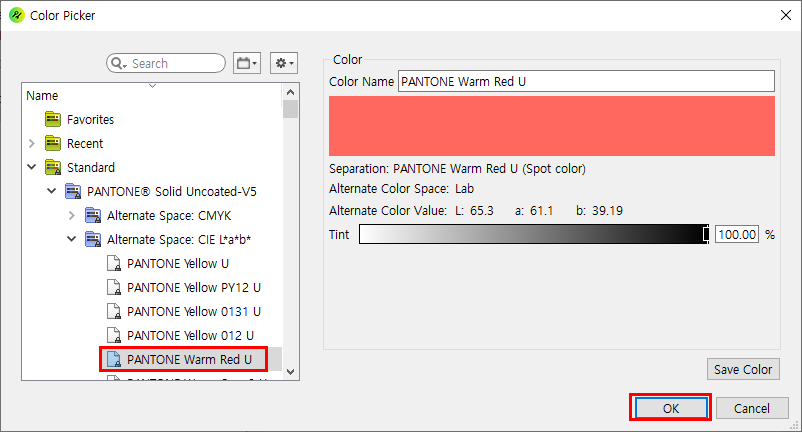
Task: Collapse the Standard folder
Action: pos(32,167)
